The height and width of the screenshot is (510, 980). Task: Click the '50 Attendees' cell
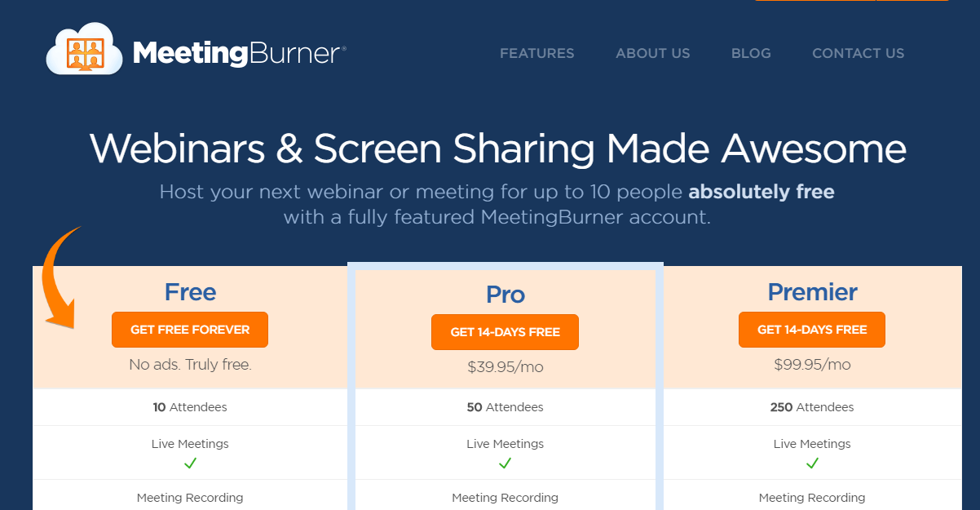pos(505,407)
